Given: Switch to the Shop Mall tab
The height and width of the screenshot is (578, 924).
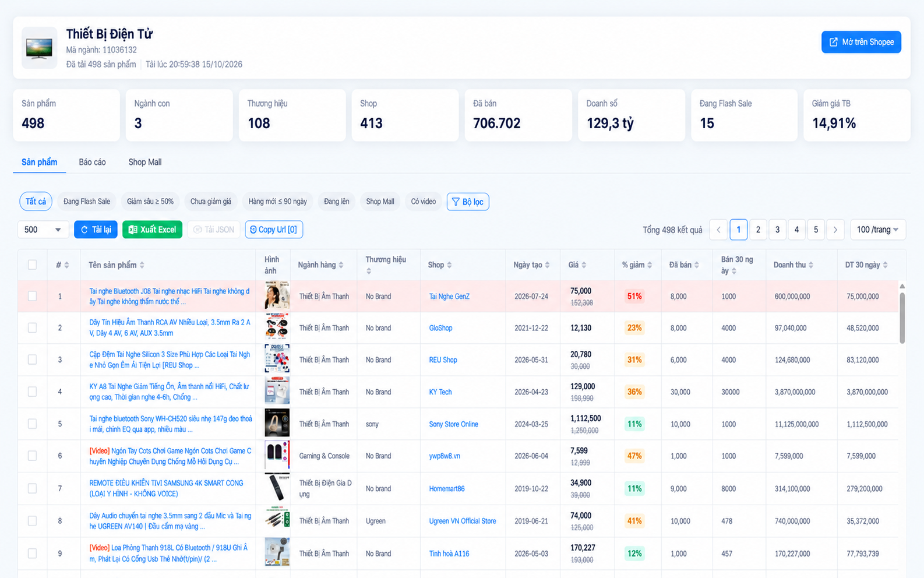Looking at the screenshot, I should pos(145,162).
